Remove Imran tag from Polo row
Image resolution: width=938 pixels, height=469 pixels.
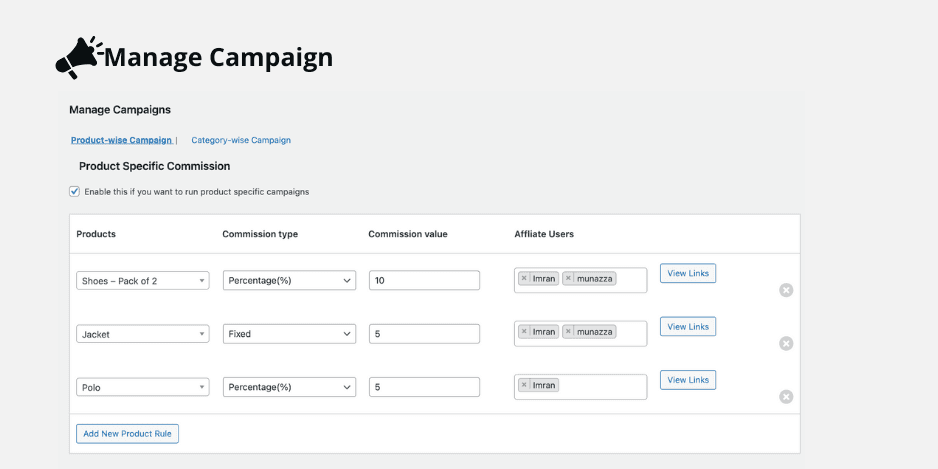pos(524,385)
